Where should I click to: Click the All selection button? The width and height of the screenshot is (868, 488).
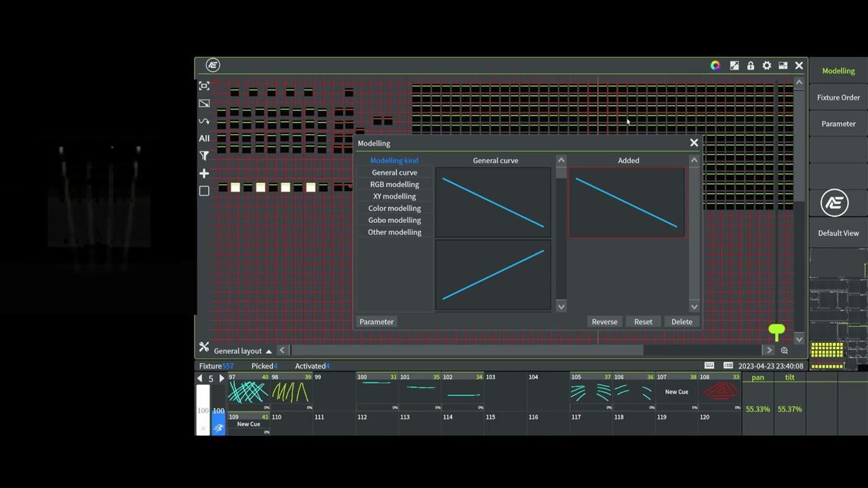pos(204,138)
